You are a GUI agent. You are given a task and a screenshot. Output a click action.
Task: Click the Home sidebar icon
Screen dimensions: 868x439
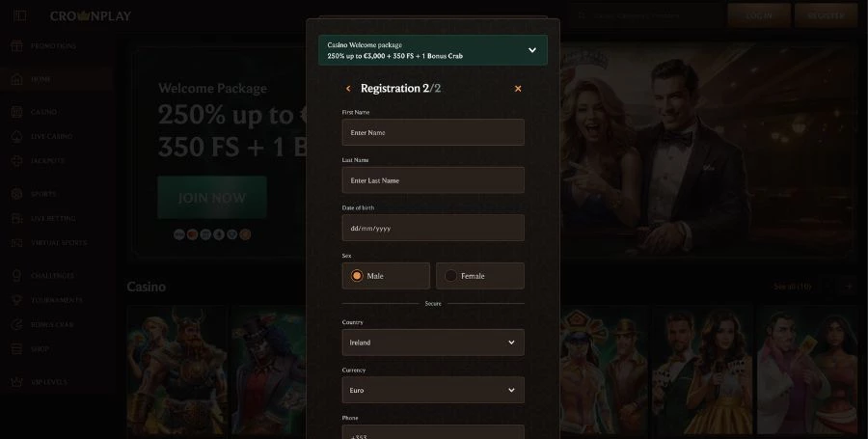(16, 79)
